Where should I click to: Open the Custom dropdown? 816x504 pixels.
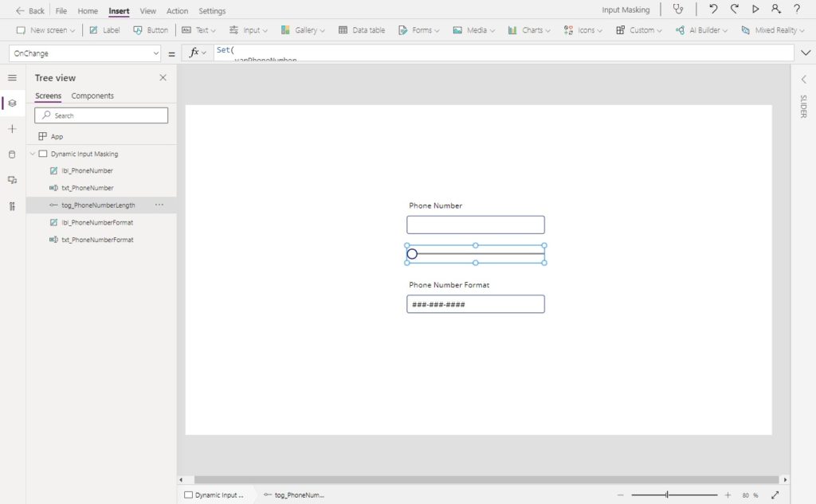tap(638, 30)
